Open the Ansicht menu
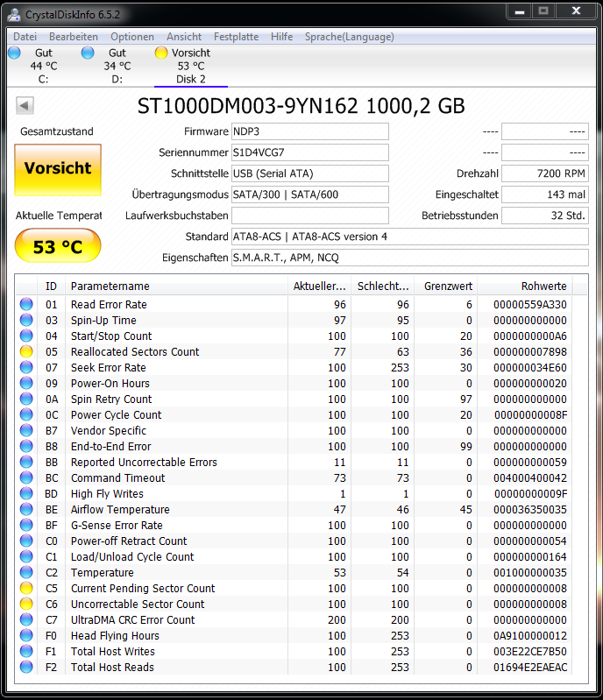This screenshot has width=603, height=700. pos(184,37)
